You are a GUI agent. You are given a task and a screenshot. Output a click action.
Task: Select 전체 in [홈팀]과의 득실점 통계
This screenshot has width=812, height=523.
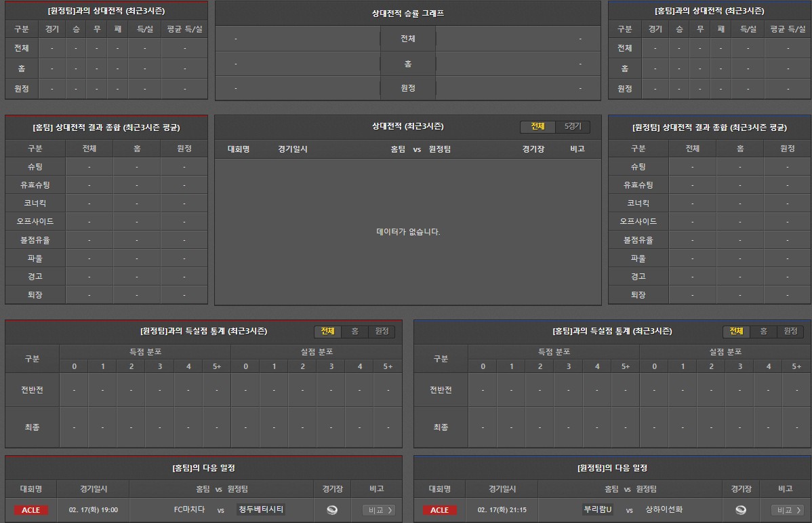[x=736, y=332]
